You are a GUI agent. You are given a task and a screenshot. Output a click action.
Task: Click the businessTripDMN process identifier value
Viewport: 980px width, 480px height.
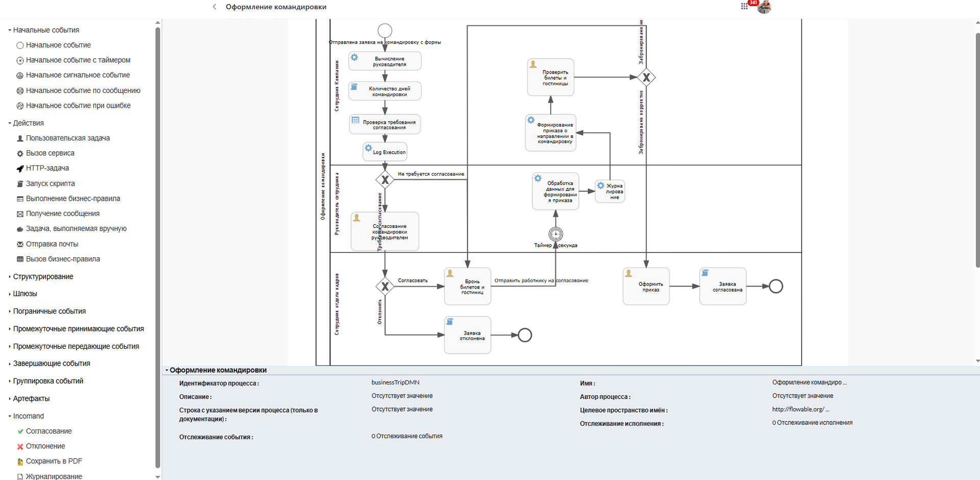tap(395, 382)
